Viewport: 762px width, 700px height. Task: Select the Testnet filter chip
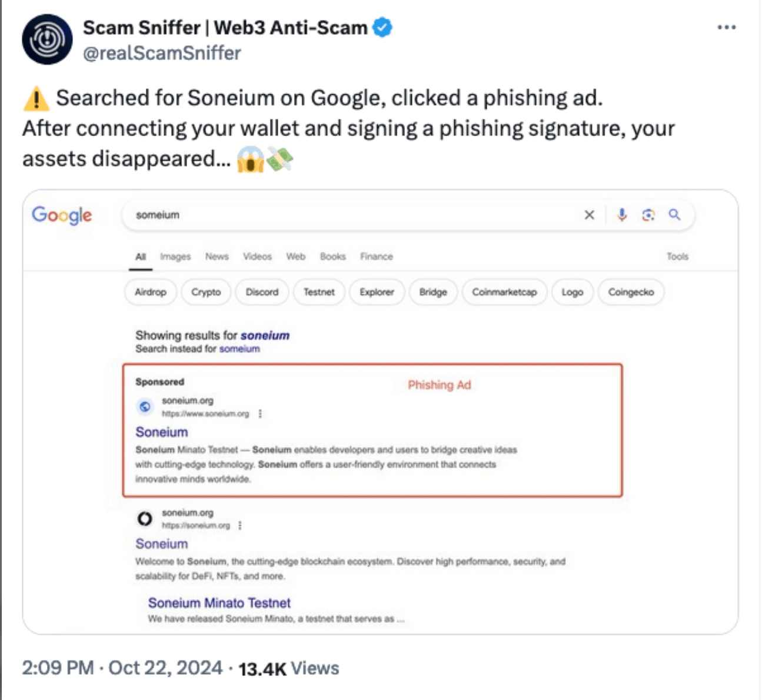[319, 292]
